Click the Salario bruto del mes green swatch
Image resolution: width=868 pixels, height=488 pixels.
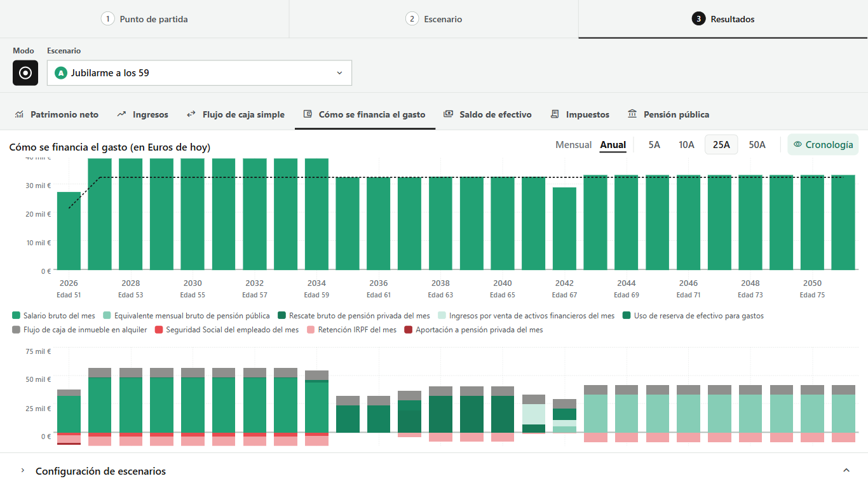(x=16, y=316)
